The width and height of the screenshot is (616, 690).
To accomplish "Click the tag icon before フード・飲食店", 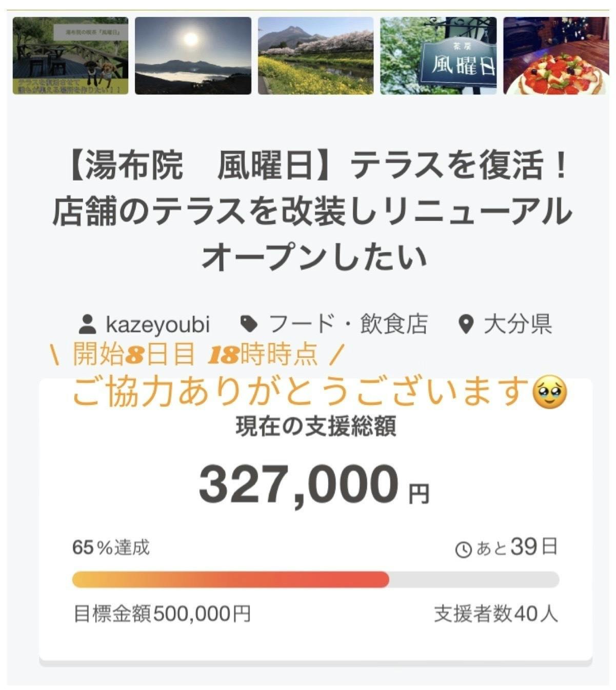I will [249, 324].
